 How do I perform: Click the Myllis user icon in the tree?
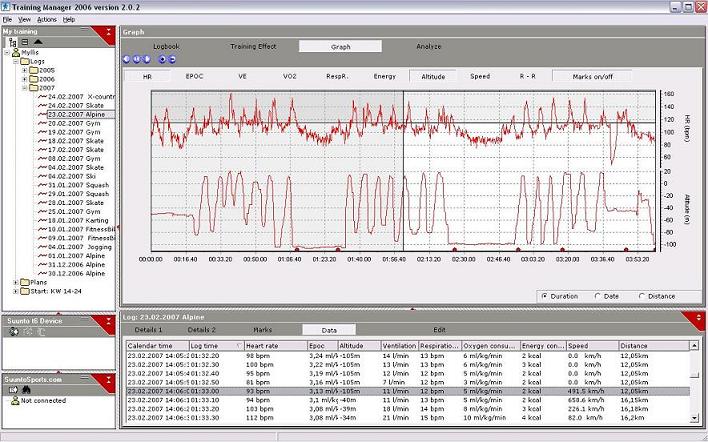point(16,53)
